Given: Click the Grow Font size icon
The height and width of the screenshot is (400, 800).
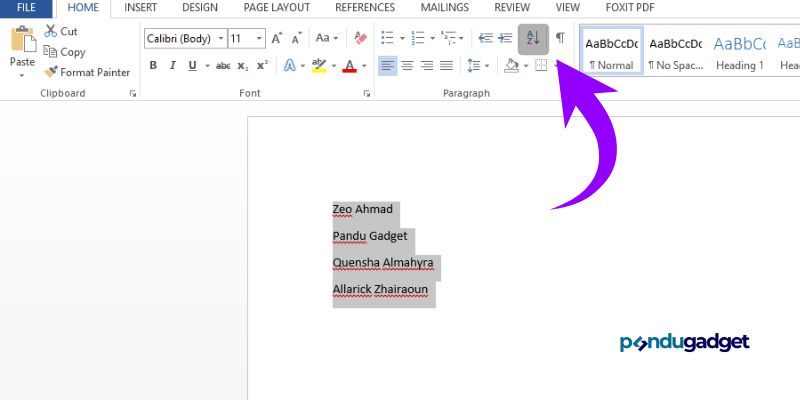Looking at the screenshot, I should point(279,39).
